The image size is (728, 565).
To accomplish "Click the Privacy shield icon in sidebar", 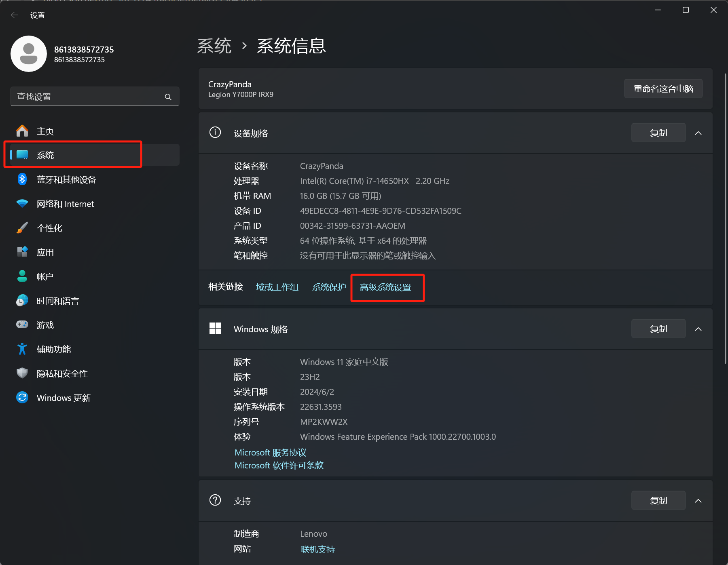I will pyautogui.click(x=22, y=373).
